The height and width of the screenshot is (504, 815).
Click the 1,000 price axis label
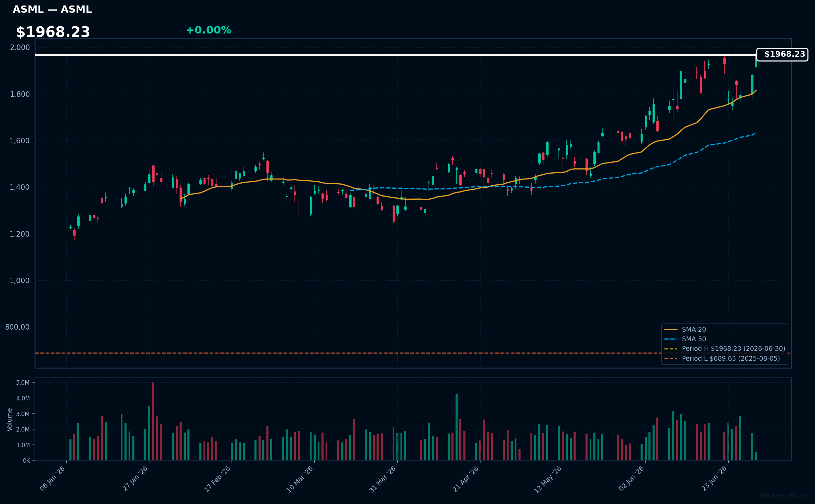(x=20, y=281)
